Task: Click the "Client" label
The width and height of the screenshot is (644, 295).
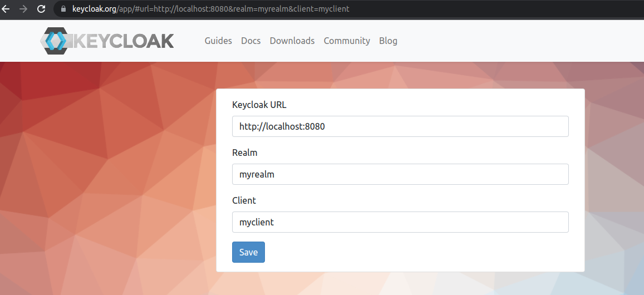Action: [x=244, y=200]
